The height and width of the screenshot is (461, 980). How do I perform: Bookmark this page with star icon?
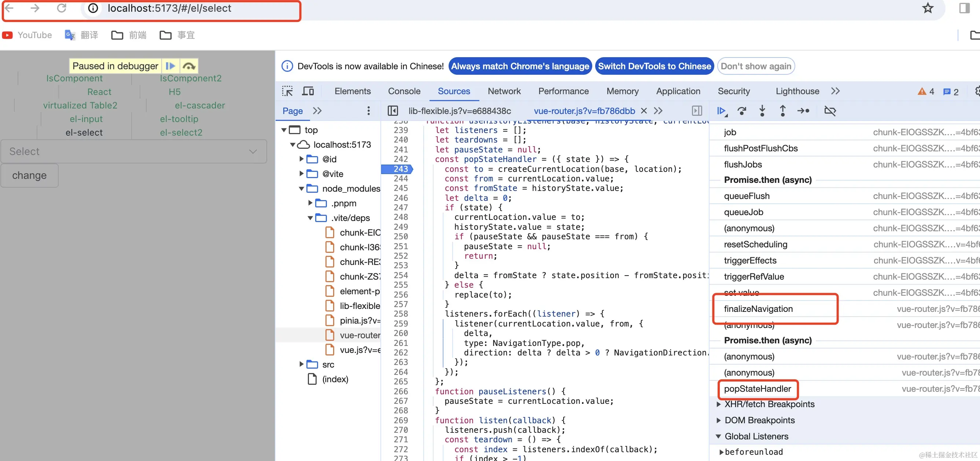(x=928, y=8)
